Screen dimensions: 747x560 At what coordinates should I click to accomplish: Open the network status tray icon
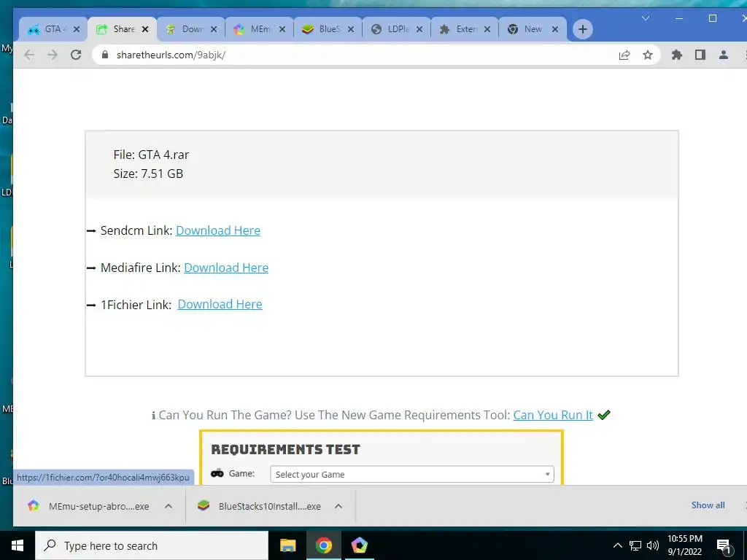(x=635, y=545)
